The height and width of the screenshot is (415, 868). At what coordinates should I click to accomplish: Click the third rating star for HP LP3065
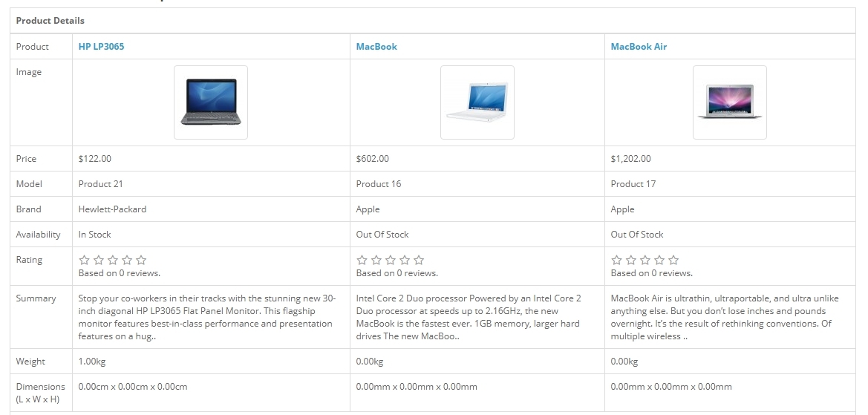click(x=112, y=260)
